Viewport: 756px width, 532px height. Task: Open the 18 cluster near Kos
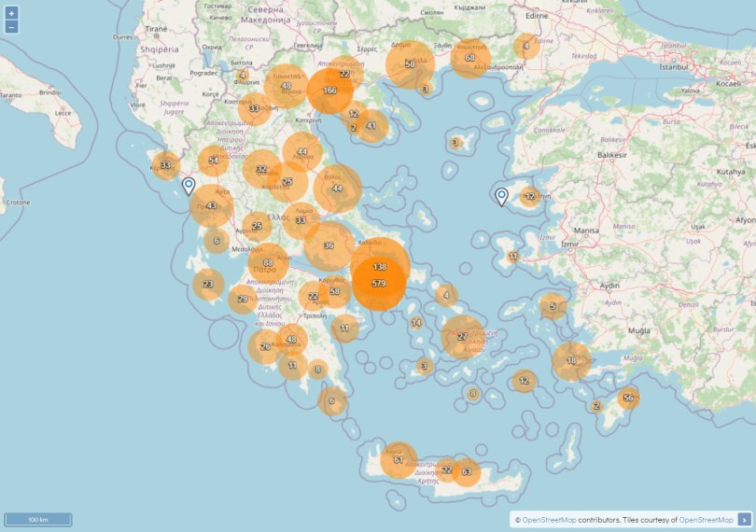click(571, 361)
